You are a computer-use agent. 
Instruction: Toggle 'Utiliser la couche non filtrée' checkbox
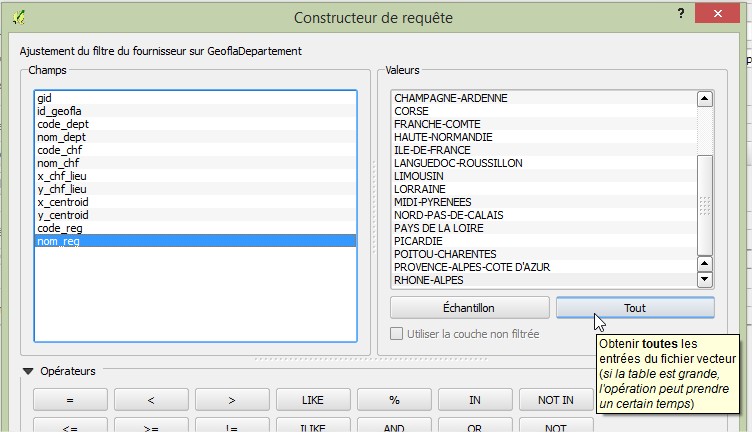pyautogui.click(x=398, y=334)
